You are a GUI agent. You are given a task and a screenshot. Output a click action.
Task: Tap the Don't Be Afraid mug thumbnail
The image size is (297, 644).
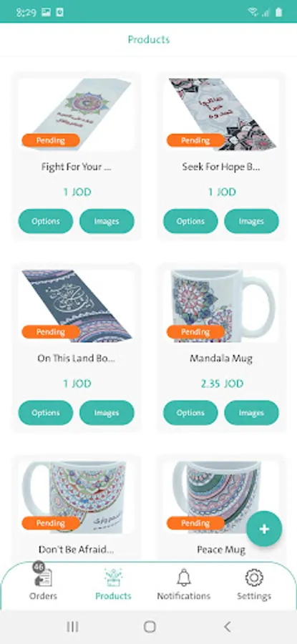[76, 497]
